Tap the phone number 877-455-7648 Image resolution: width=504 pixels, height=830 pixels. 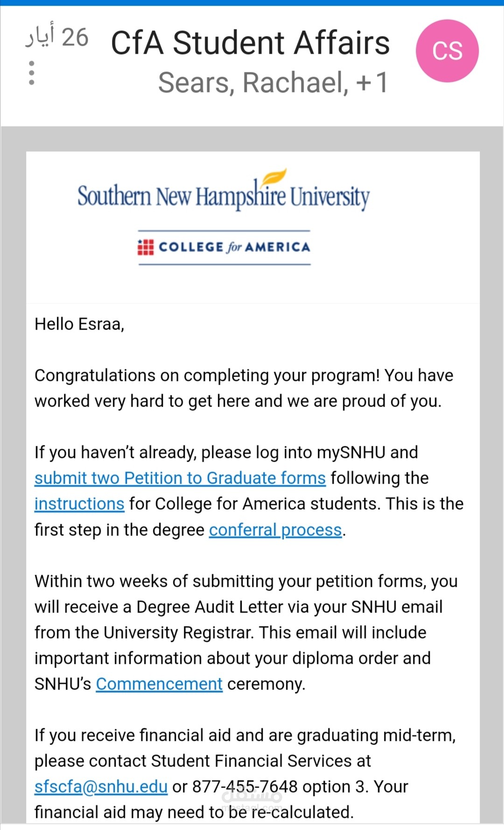click(245, 787)
